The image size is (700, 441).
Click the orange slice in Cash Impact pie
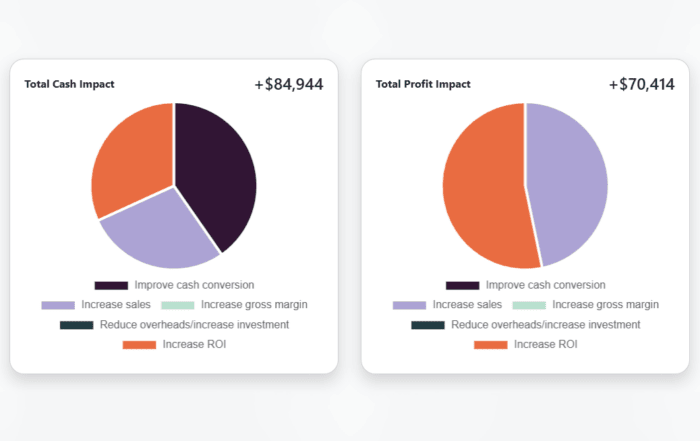click(x=130, y=160)
